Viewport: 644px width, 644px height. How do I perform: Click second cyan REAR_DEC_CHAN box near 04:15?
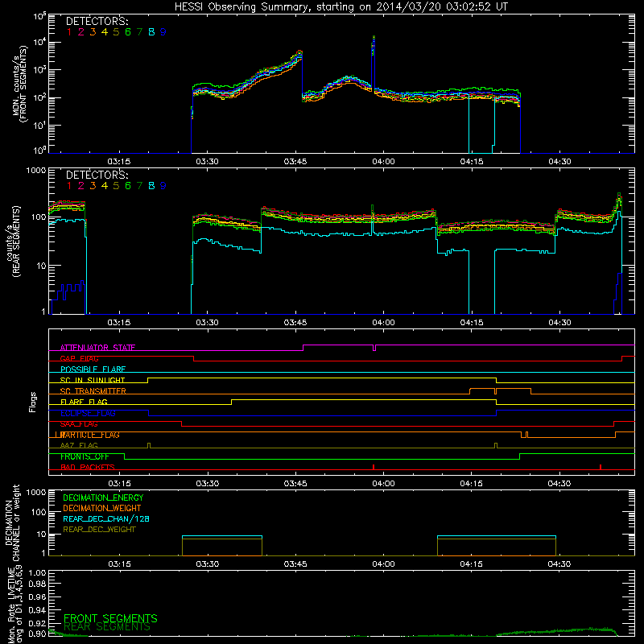pos(497,546)
